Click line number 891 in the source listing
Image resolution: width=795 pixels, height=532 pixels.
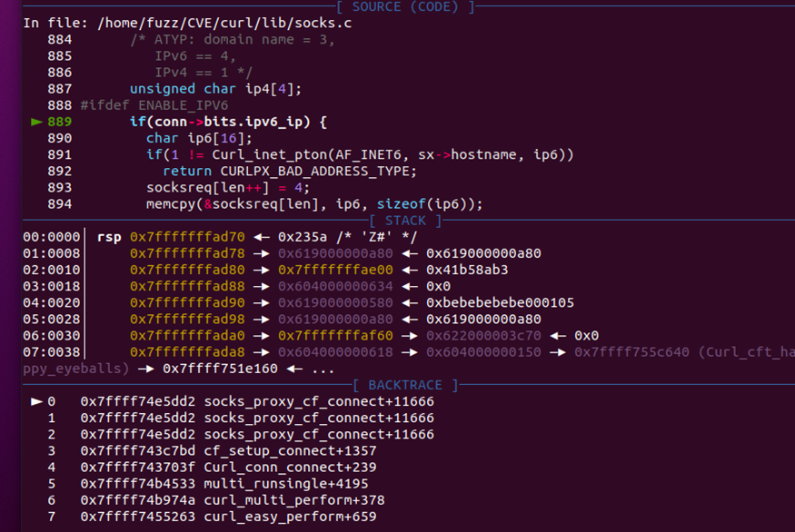point(60,154)
